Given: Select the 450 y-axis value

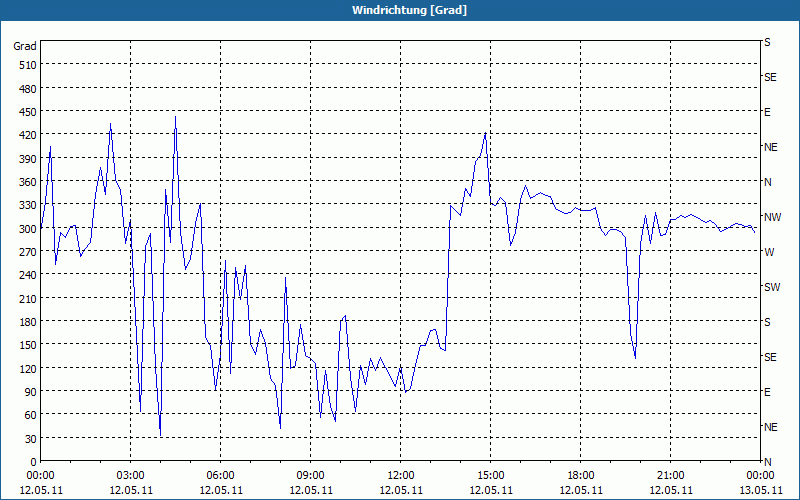Looking at the screenshot, I should (x=28, y=112).
